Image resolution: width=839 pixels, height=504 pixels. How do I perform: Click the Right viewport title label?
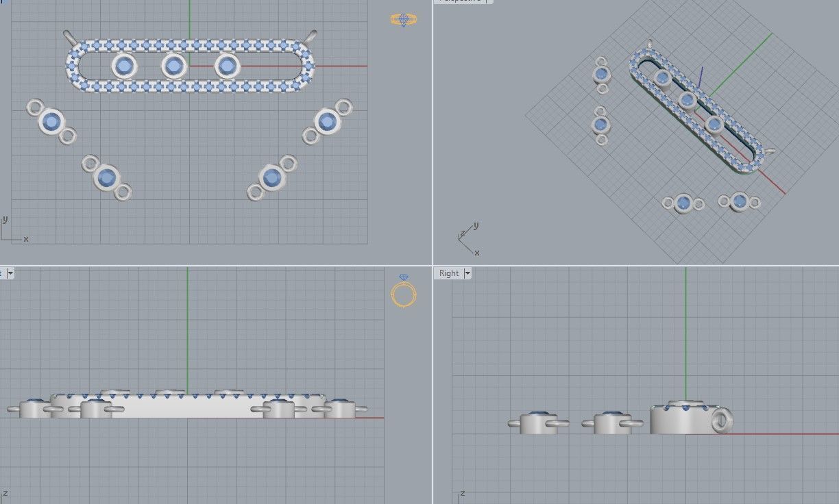pyautogui.click(x=449, y=273)
